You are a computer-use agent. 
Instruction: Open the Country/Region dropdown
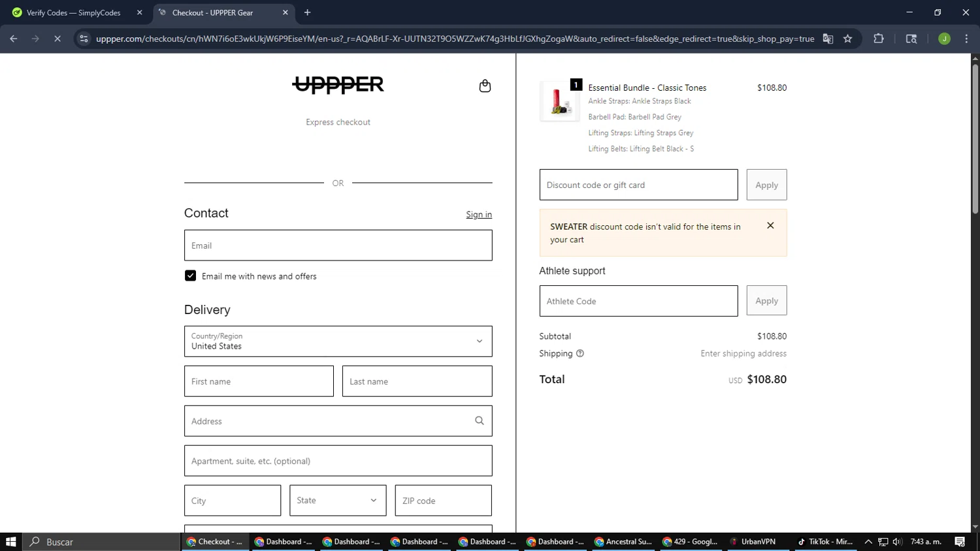(x=338, y=341)
